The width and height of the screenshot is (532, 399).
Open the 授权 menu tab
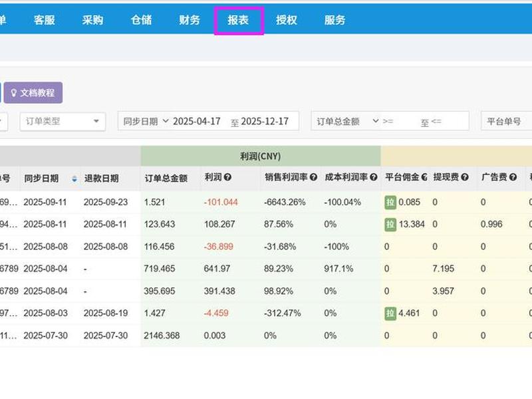point(287,20)
